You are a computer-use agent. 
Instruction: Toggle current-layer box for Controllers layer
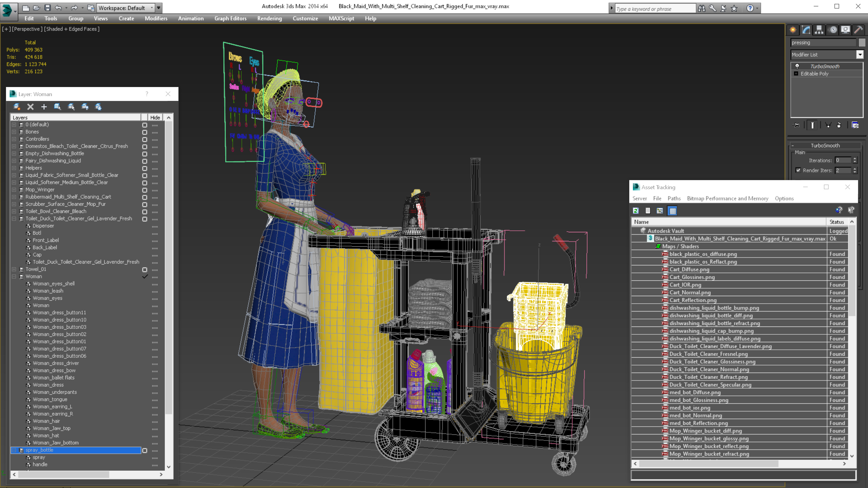click(145, 139)
